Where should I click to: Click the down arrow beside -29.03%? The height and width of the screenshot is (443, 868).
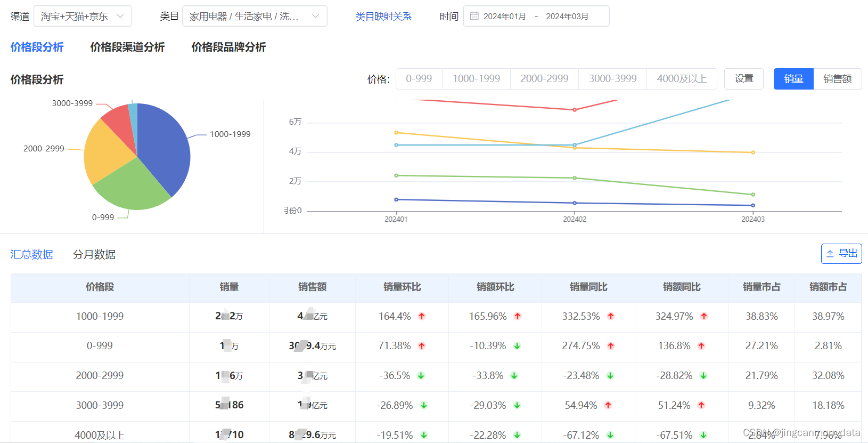(x=517, y=405)
